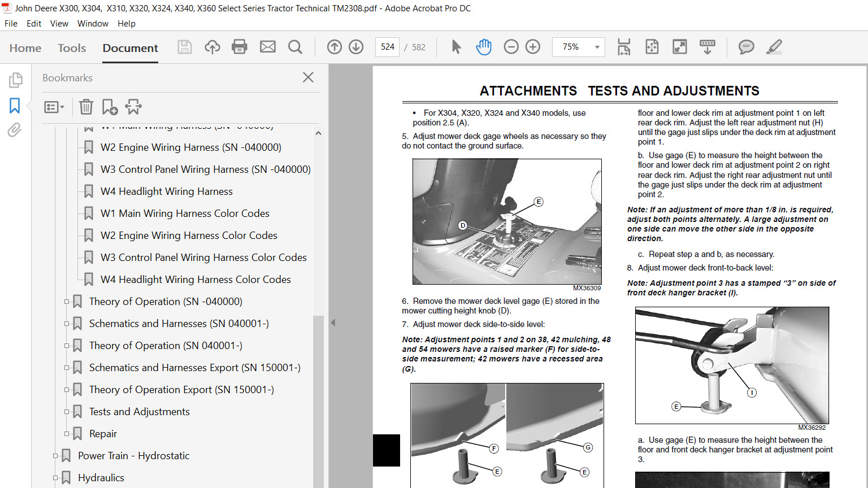The image size is (868, 488).
Task: Open the Edit menu
Action: [x=34, y=24]
